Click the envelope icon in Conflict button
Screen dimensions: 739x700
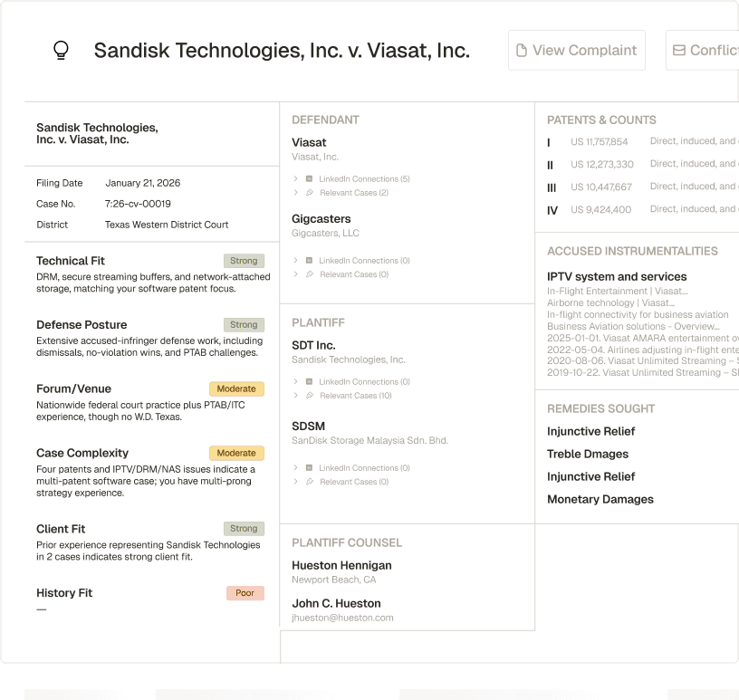(678, 50)
